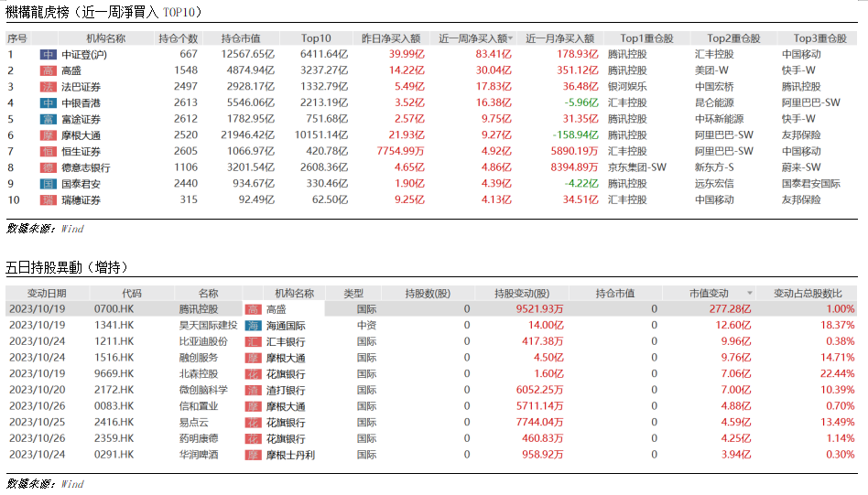Click date 2023/10/25 in 易点云 row
This screenshot has height=495, width=868.
[38, 423]
